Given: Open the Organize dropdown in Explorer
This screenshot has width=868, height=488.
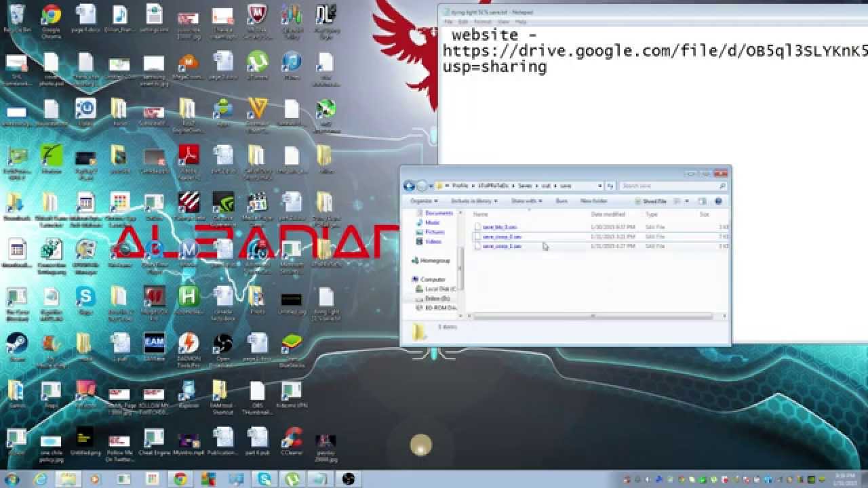Looking at the screenshot, I should tap(424, 201).
